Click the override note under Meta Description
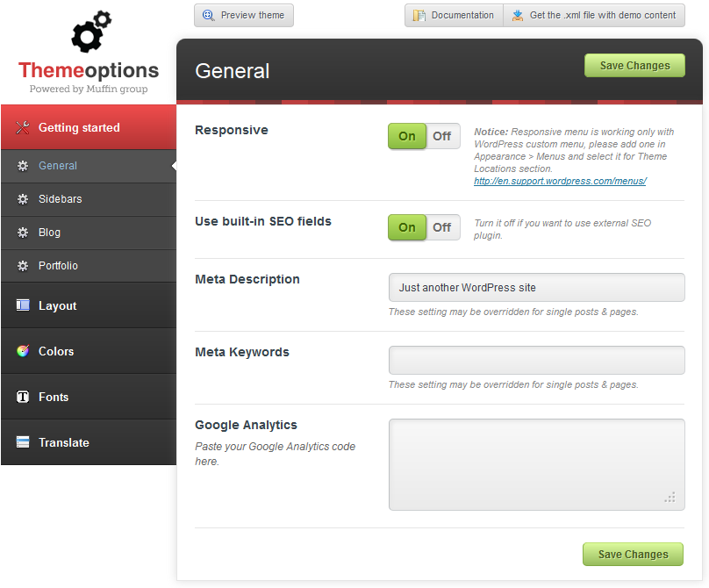 (x=513, y=312)
